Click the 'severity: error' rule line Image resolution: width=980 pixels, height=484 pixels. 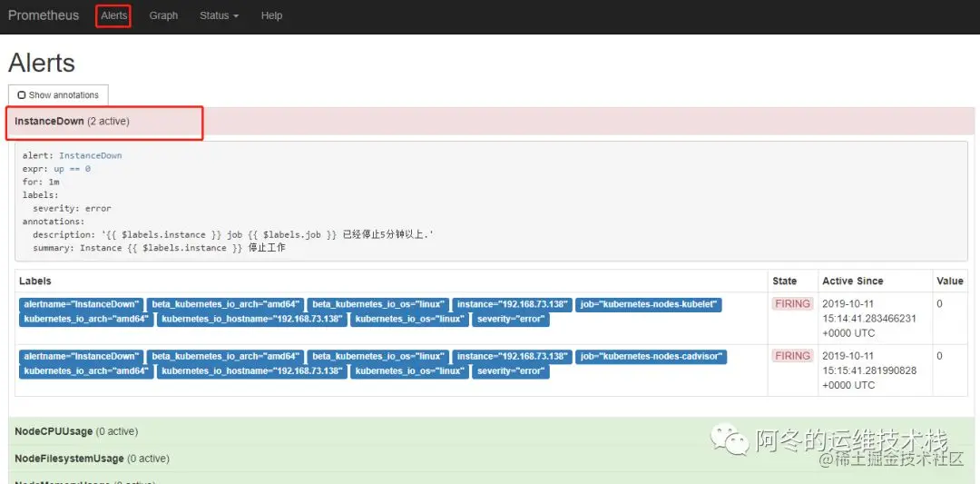[72, 208]
